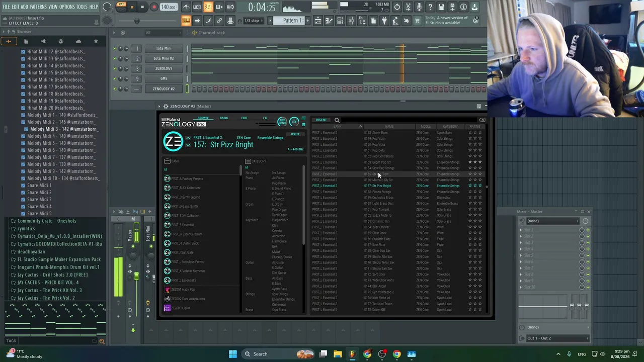Screen dimensions: 644x362
Task: Click the microphone recording icon
Action: pyautogui.click(x=419, y=7)
